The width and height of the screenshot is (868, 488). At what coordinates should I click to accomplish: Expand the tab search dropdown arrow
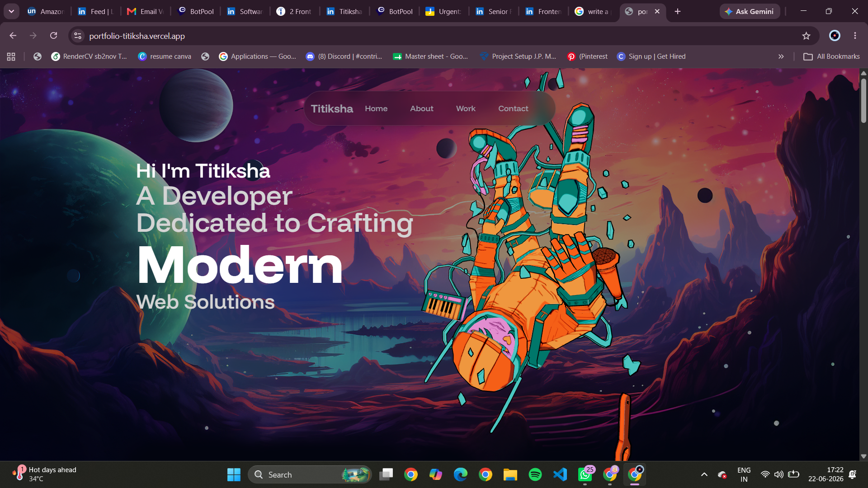click(x=11, y=11)
